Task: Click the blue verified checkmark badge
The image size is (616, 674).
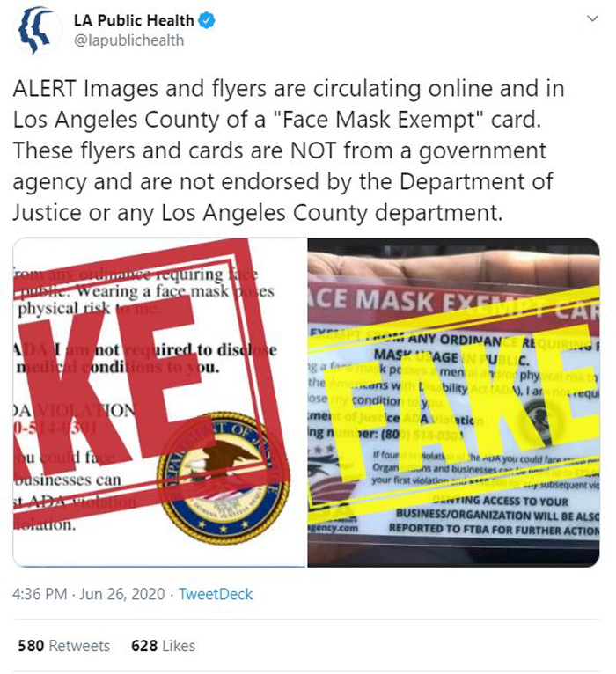Action: [207, 20]
